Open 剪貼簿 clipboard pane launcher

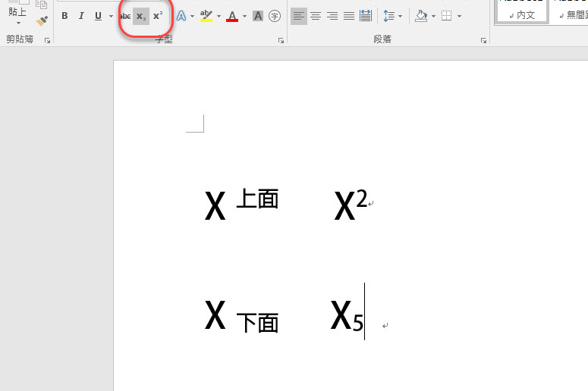(x=47, y=40)
